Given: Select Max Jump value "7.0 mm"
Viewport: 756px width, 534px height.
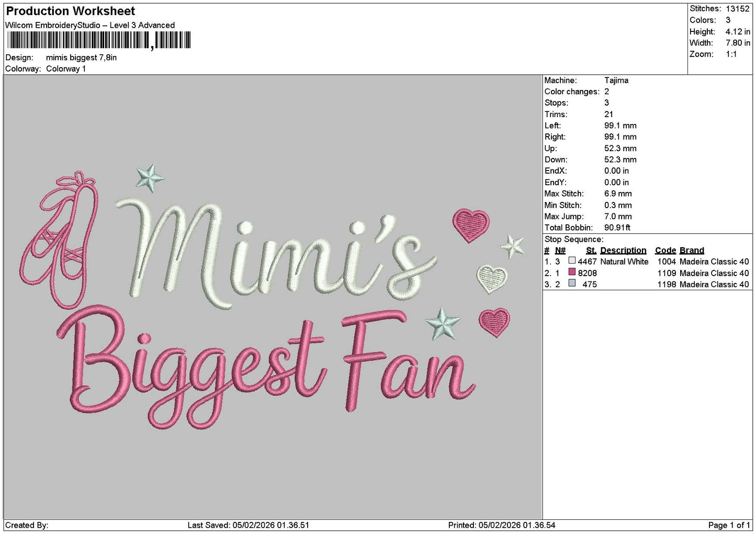Looking at the screenshot, I should pyautogui.click(x=618, y=216).
